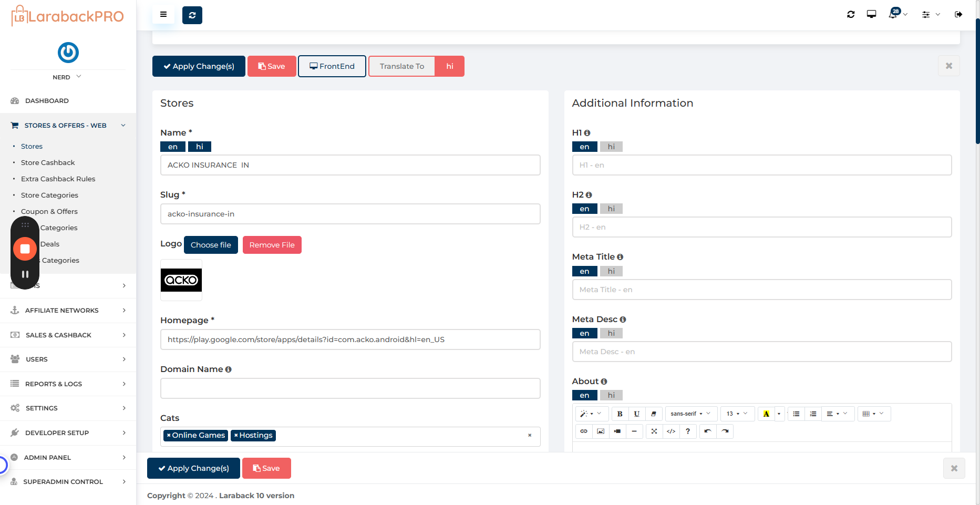This screenshot has width=980, height=505.
Task: Redo edit in About editor
Action: pyautogui.click(x=725, y=431)
